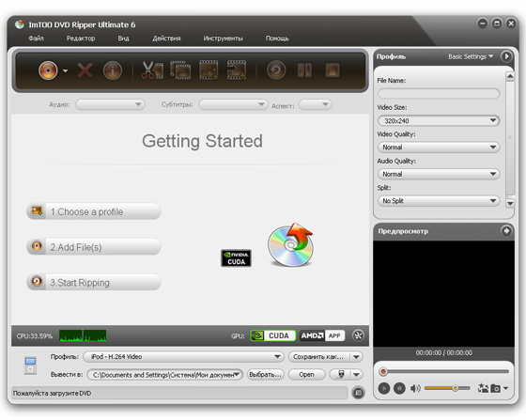526x420 pixels.
Task: Click the Start ripping circular arrow icon
Action: [x=276, y=70]
